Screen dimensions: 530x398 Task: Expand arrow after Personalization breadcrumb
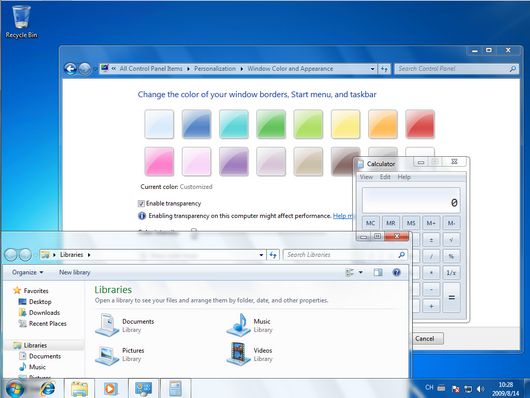(242, 69)
